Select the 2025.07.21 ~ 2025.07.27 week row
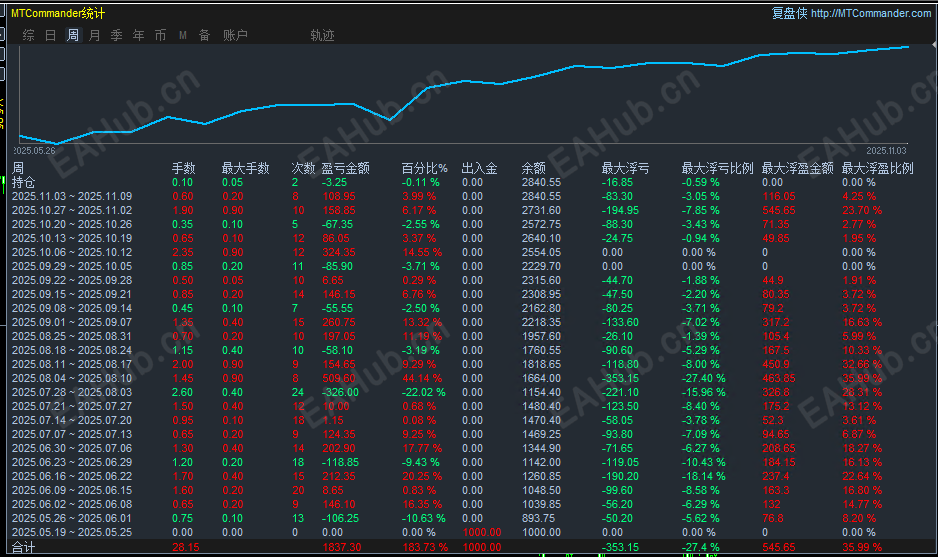Screen dimensions: 938x557 (x=470, y=406)
